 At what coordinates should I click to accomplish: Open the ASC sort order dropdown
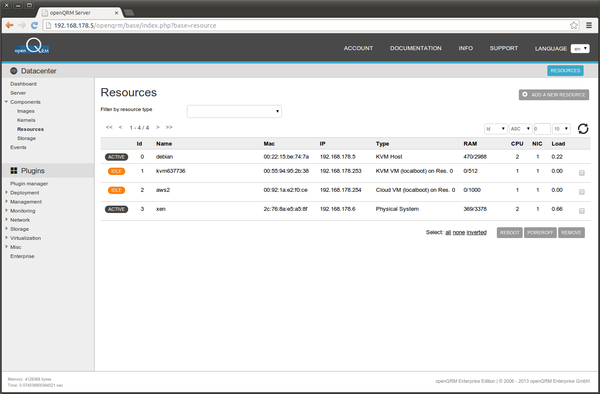click(x=520, y=129)
